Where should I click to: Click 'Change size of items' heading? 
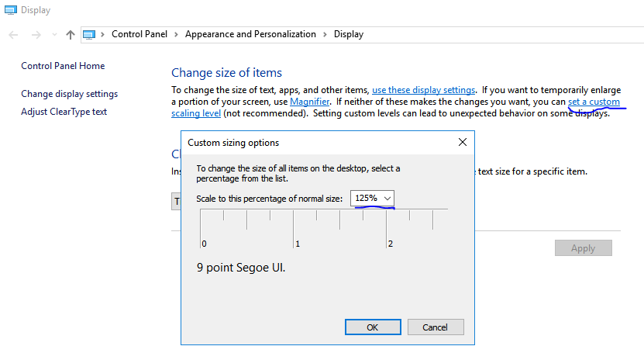227,73
